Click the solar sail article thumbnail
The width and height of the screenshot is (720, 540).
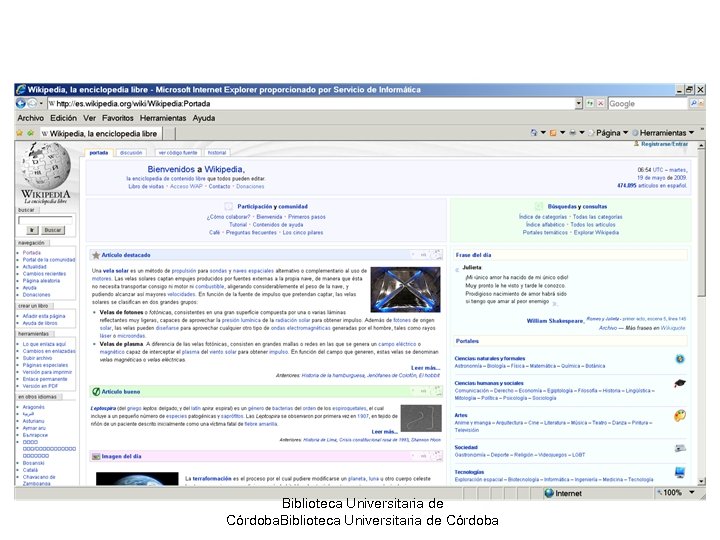click(405, 289)
